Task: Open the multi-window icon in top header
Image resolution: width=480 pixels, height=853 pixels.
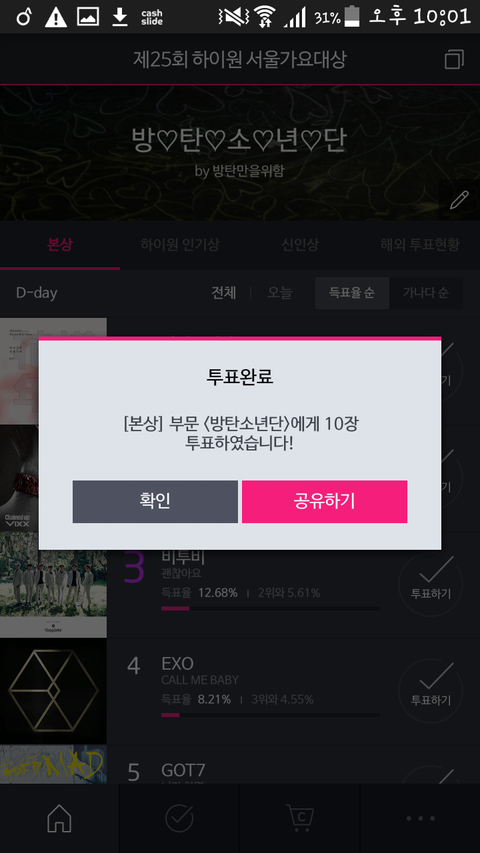Action: pyautogui.click(x=454, y=59)
